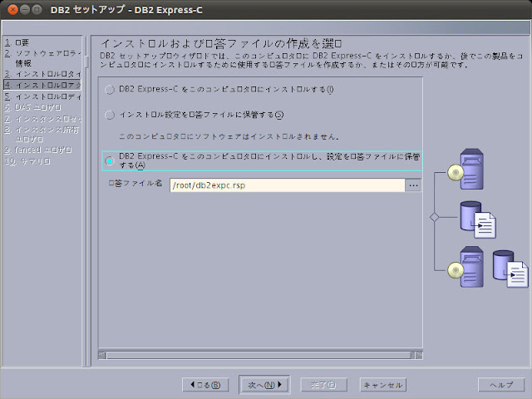Click the greyed-out 完了(F) finish button
The image size is (532, 399).
tap(323, 385)
